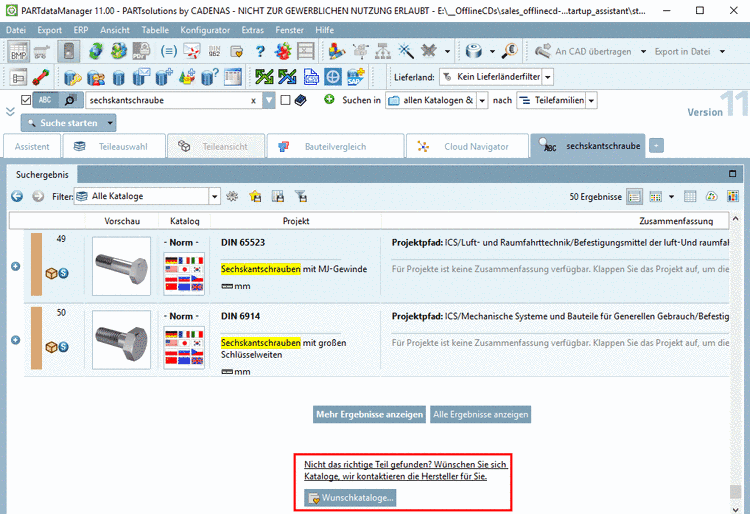The height and width of the screenshot is (514, 750).
Task: Switch to list view in results toolbar
Action: point(634,197)
